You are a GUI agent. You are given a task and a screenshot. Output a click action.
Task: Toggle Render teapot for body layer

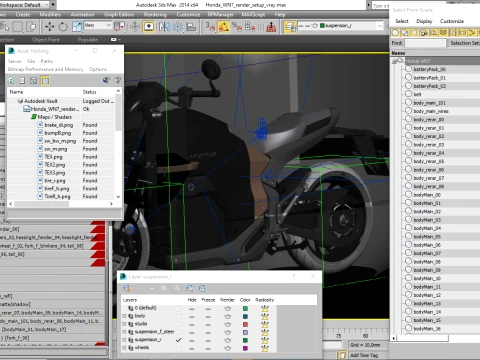(227, 316)
